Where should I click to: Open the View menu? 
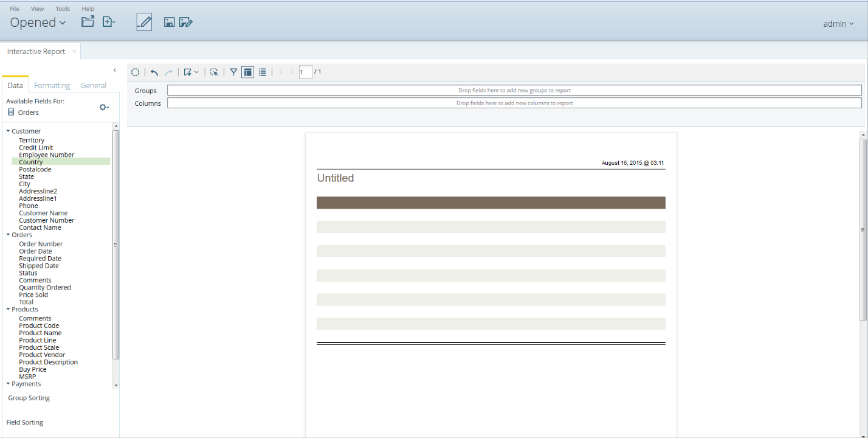pyautogui.click(x=38, y=9)
